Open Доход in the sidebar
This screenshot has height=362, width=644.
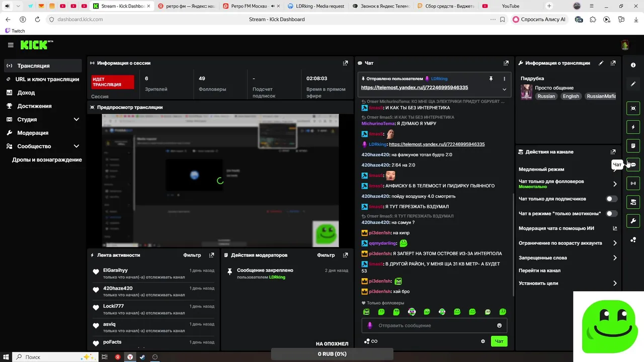tap(43, 93)
